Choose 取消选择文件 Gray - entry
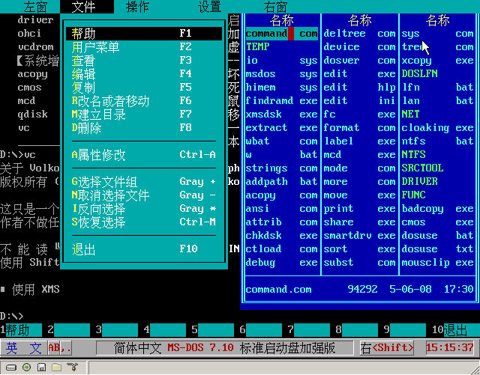480x375 pixels. click(144, 195)
